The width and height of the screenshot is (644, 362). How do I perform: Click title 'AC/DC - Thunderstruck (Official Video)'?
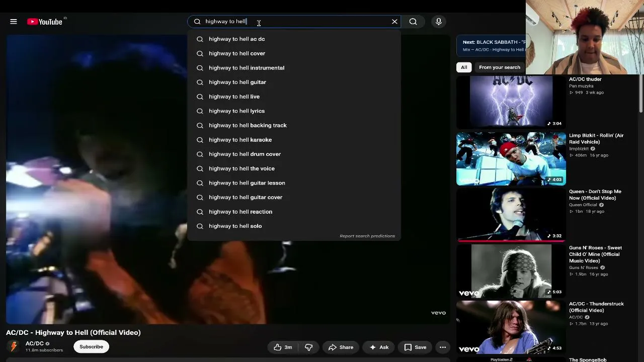pyautogui.click(x=596, y=307)
